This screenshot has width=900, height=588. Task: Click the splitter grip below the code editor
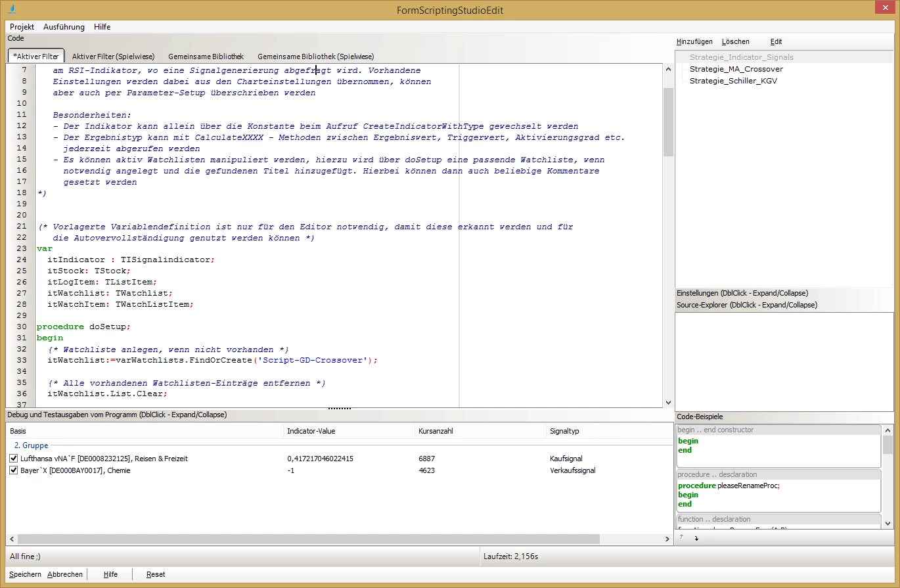point(339,408)
